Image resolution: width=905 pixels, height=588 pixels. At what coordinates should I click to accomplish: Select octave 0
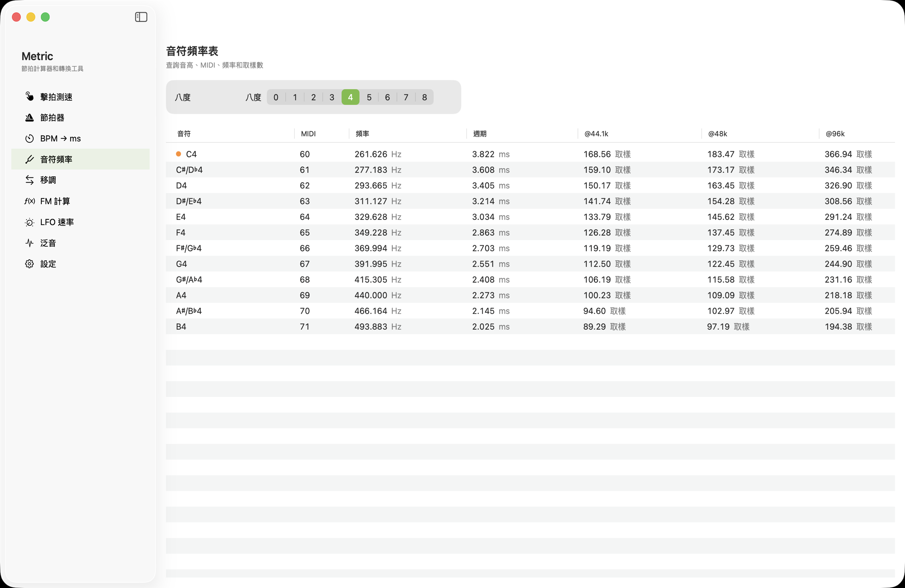tap(276, 97)
